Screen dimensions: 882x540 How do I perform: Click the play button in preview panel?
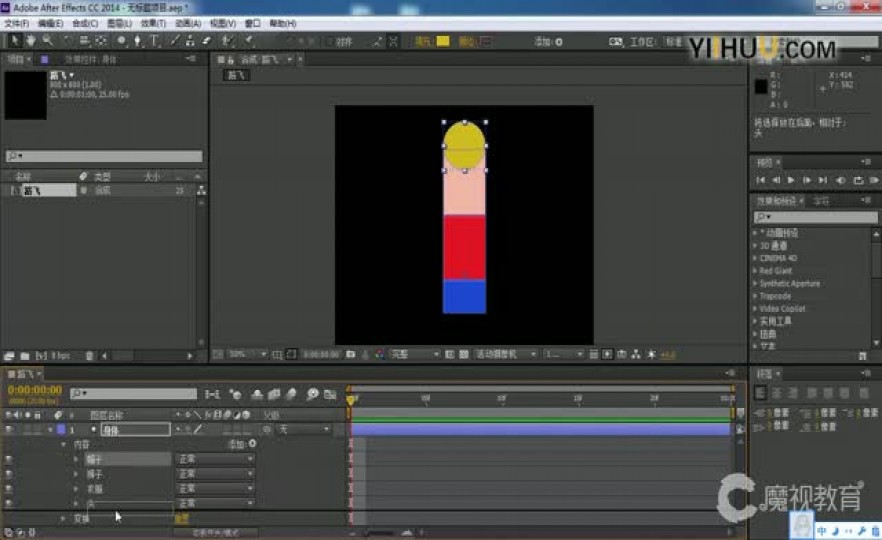coord(791,180)
